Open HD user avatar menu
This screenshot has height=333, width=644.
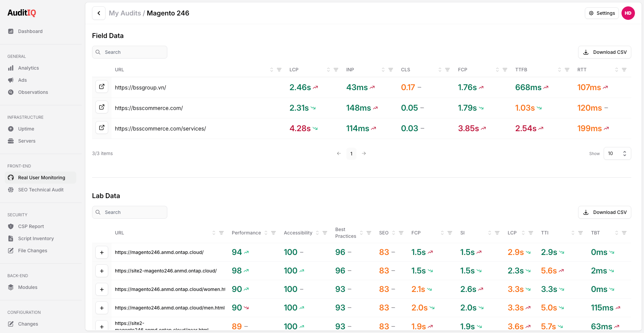pos(628,13)
